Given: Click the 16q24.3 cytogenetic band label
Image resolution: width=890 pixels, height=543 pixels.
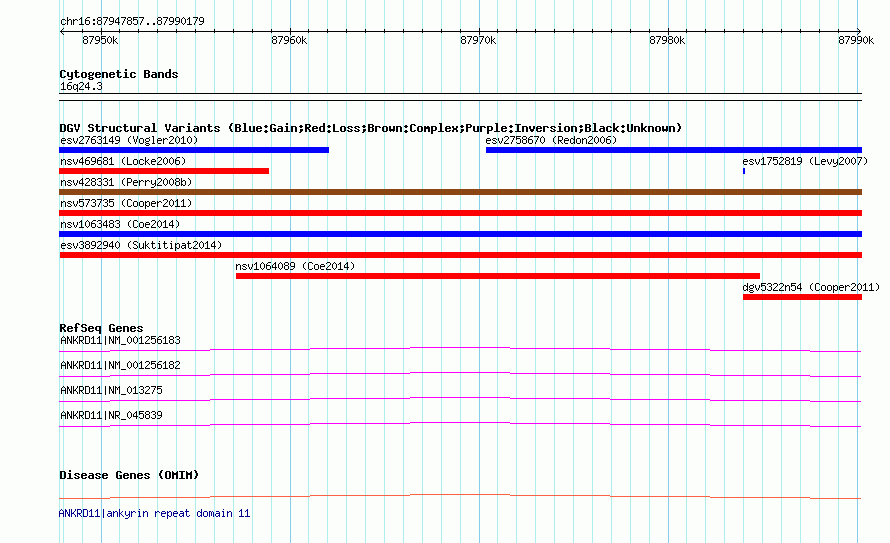Looking at the screenshot, I should tap(81, 87).
